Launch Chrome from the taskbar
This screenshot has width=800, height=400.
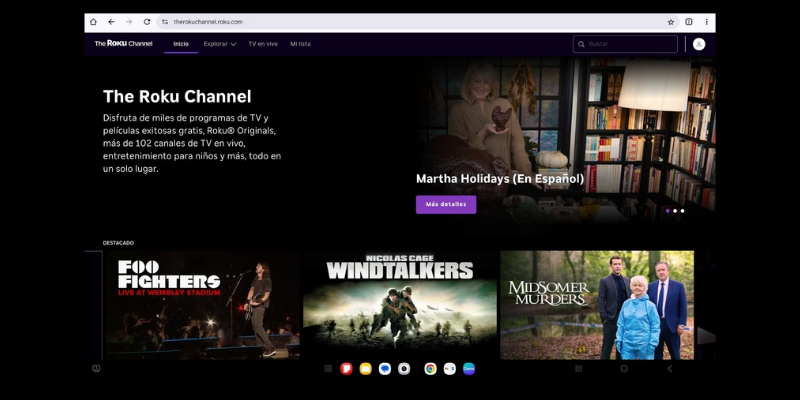click(x=430, y=368)
